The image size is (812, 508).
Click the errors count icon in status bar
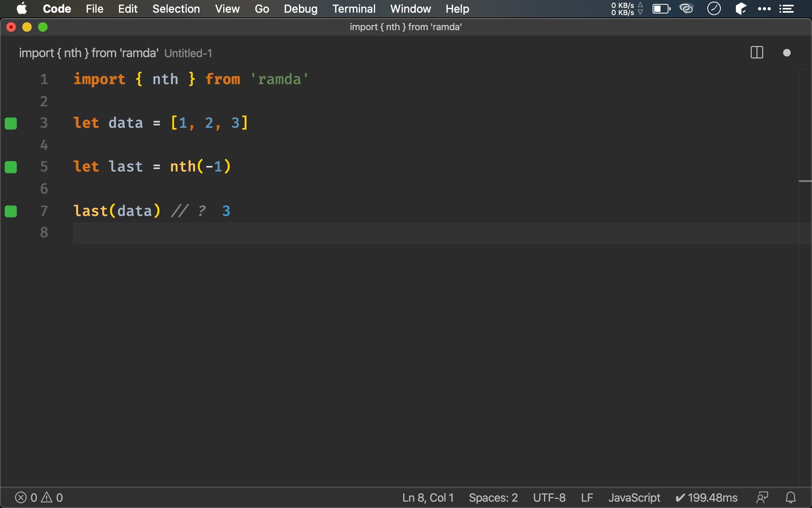point(26,497)
